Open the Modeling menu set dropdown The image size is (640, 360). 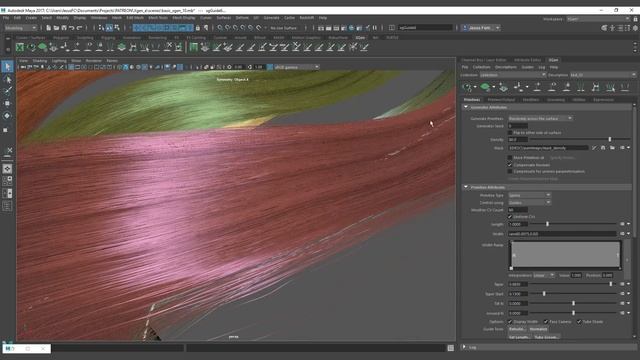pyautogui.click(x=20, y=28)
